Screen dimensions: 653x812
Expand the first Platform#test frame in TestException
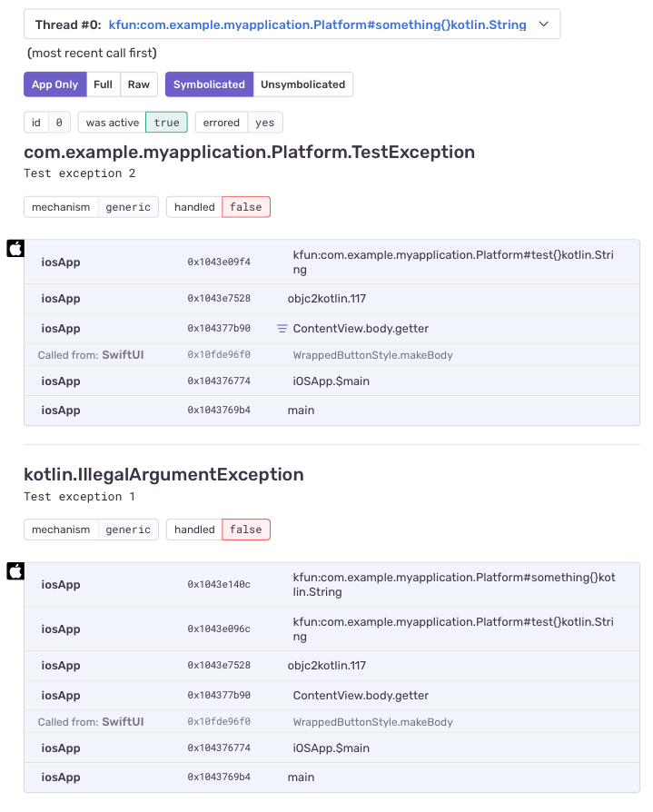(331, 262)
